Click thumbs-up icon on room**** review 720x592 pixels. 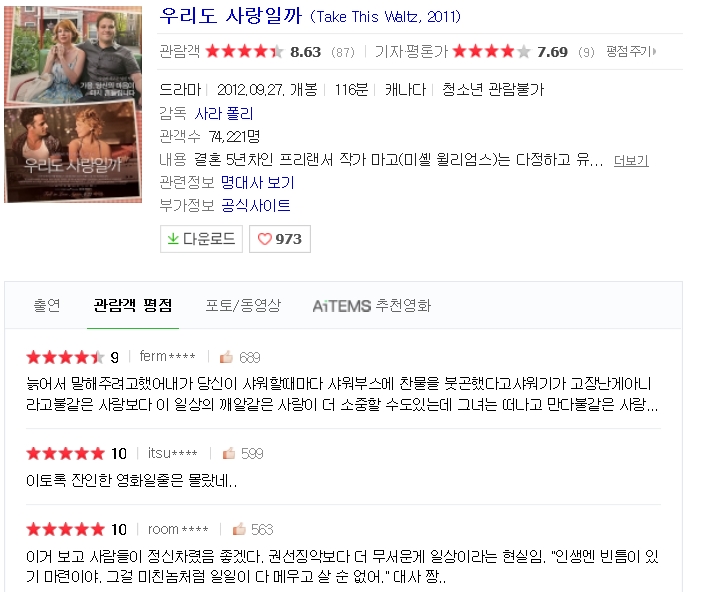point(239,529)
